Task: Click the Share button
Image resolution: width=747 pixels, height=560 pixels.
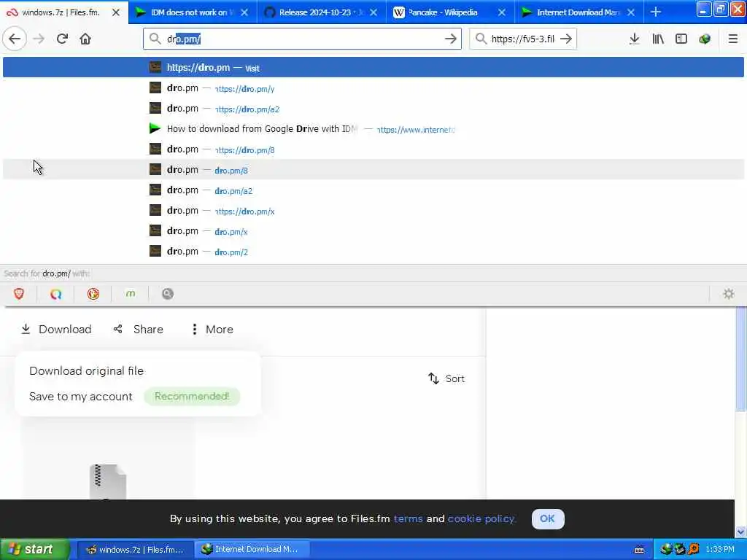Action: pyautogui.click(x=138, y=329)
